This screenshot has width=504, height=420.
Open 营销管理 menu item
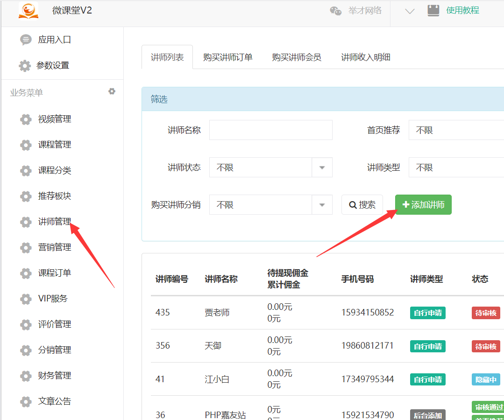pyautogui.click(x=55, y=248)
